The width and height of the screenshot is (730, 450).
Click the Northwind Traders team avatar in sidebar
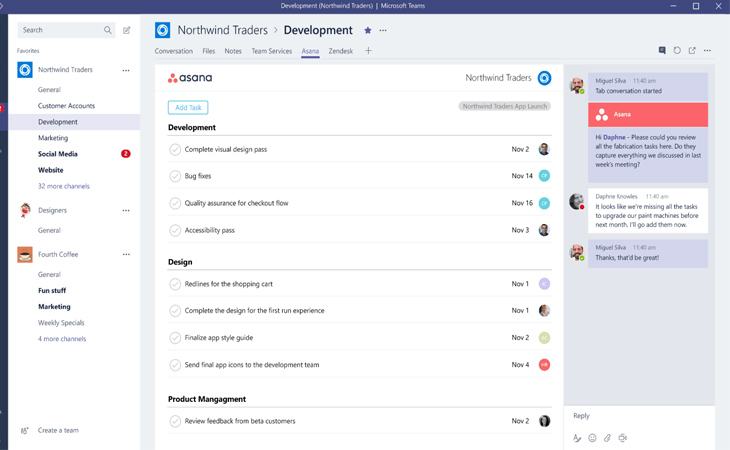(x=25, y=70)
